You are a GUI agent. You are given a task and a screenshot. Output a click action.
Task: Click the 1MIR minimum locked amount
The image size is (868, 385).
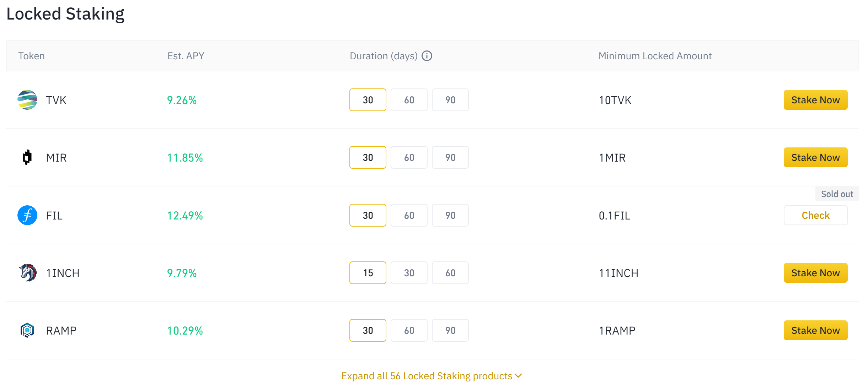[x=612, y=158]
